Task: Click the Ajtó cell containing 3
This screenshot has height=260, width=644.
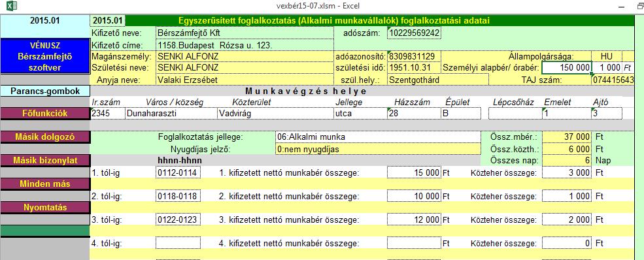Action: coord(607,113)
